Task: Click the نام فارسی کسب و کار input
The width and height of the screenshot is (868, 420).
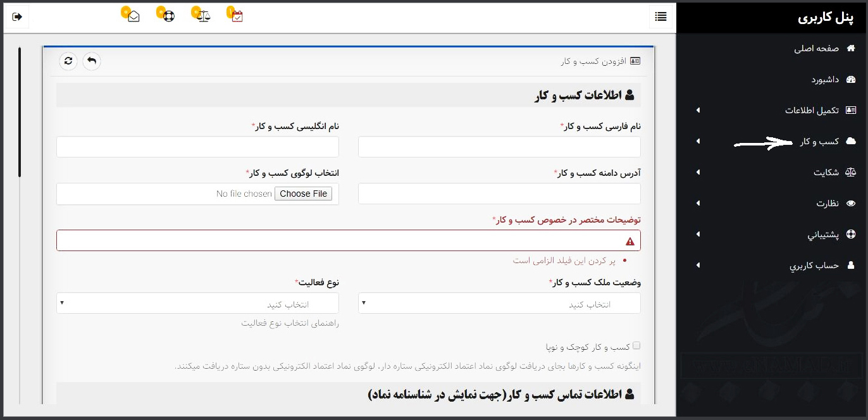Action: (x=499, y=147)
